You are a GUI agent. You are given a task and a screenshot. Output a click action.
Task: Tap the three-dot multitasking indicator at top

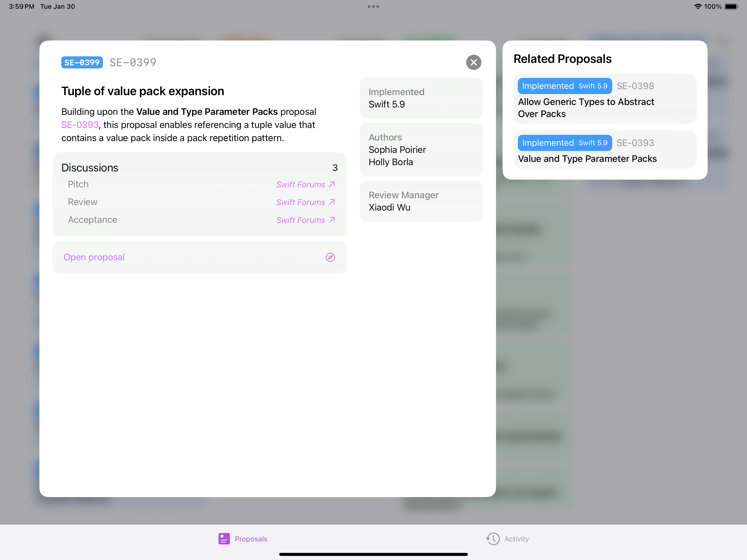tap(373, 6)
